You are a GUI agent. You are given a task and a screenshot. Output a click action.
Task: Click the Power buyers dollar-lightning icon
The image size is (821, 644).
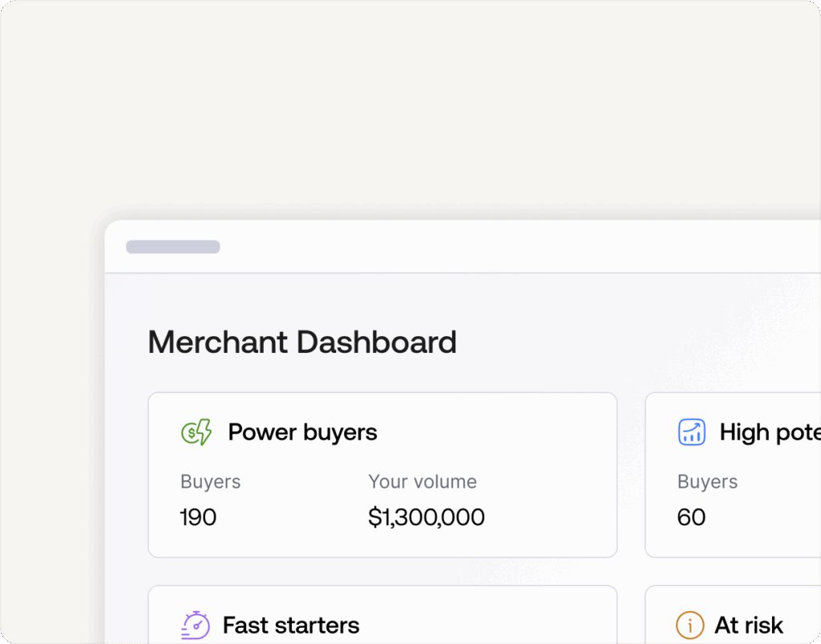[x=196, y=432]
